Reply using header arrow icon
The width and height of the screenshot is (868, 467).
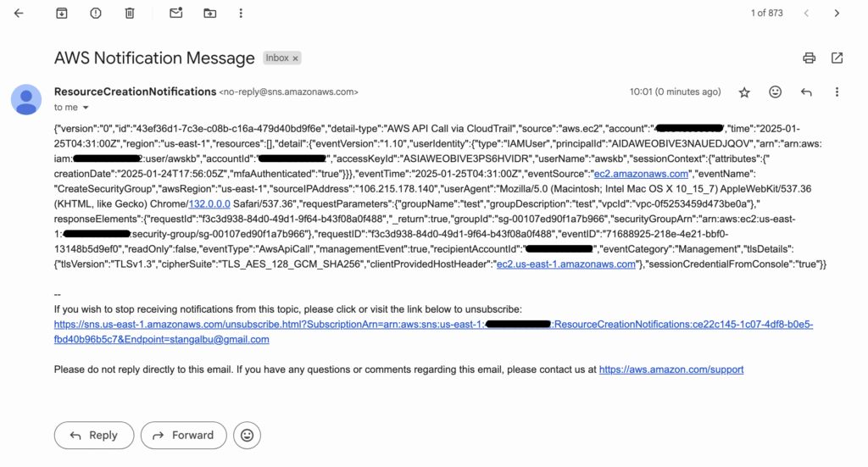806,92
